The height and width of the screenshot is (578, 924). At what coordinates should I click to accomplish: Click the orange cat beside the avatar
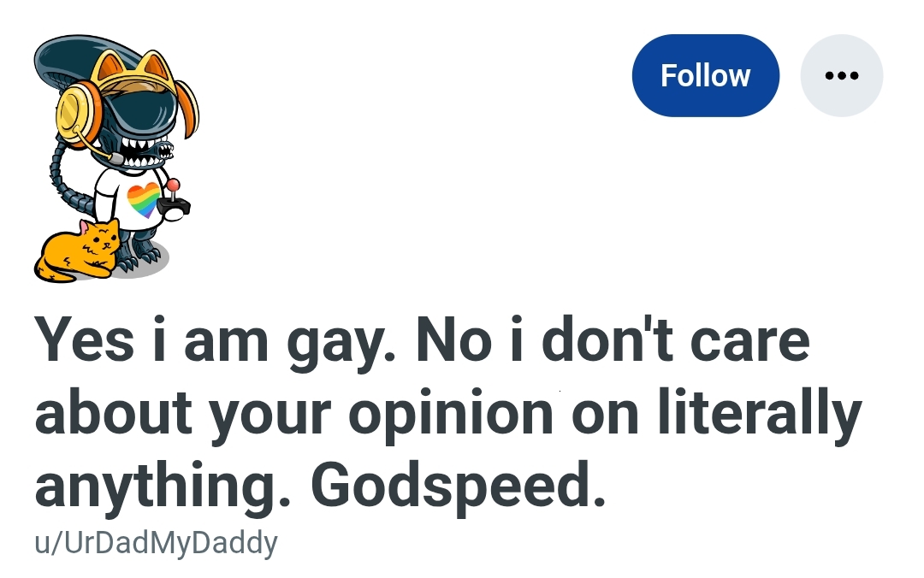(x=77, y=250)
